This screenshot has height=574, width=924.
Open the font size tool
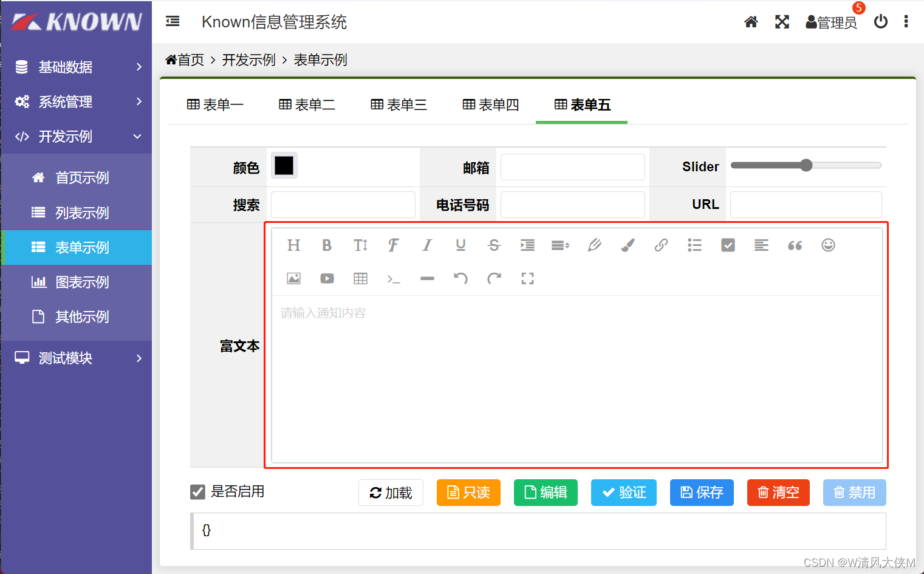[360, 245]
